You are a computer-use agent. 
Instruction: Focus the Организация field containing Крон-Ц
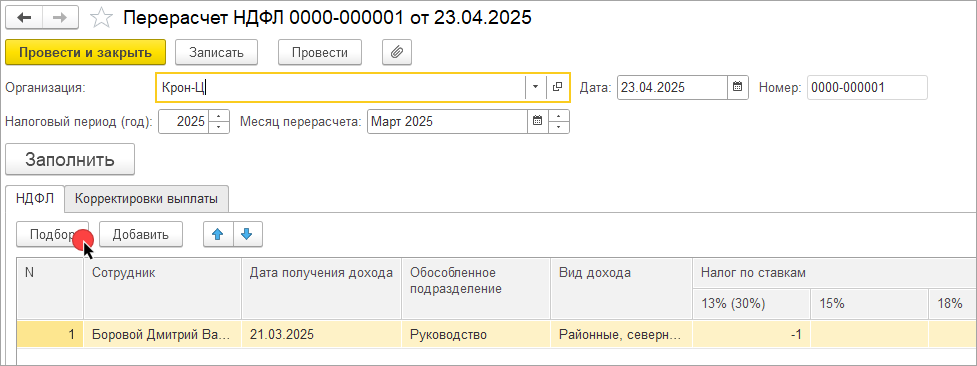click(x=341, y=87)
